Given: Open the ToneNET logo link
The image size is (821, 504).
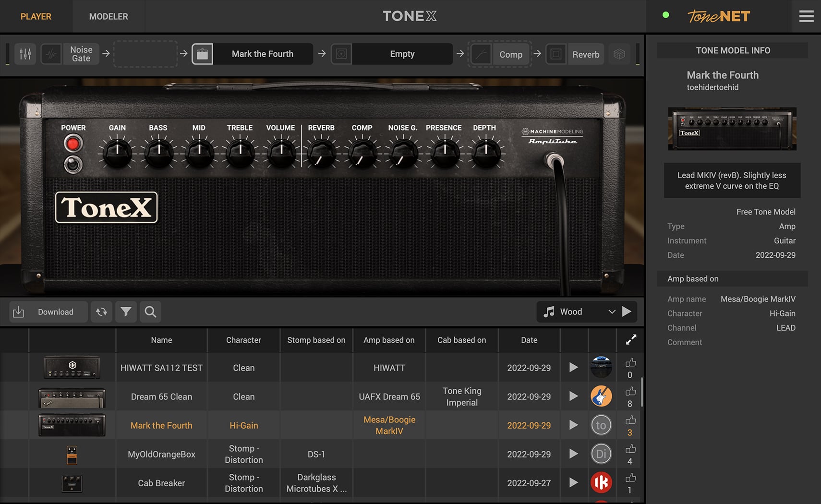Looking at the screenshot, I should click(x=719, y=16).
